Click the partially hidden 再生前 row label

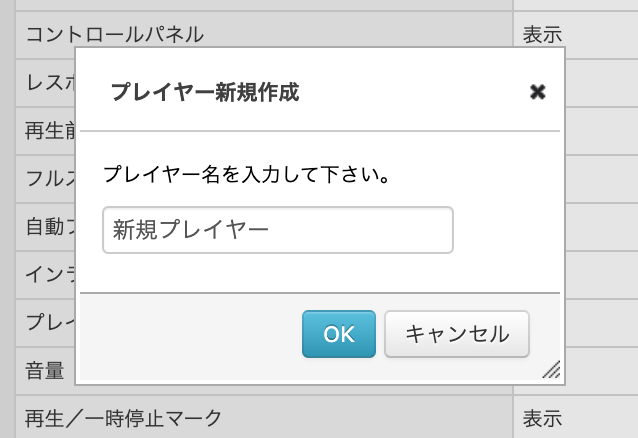click(x=50, y=131)
